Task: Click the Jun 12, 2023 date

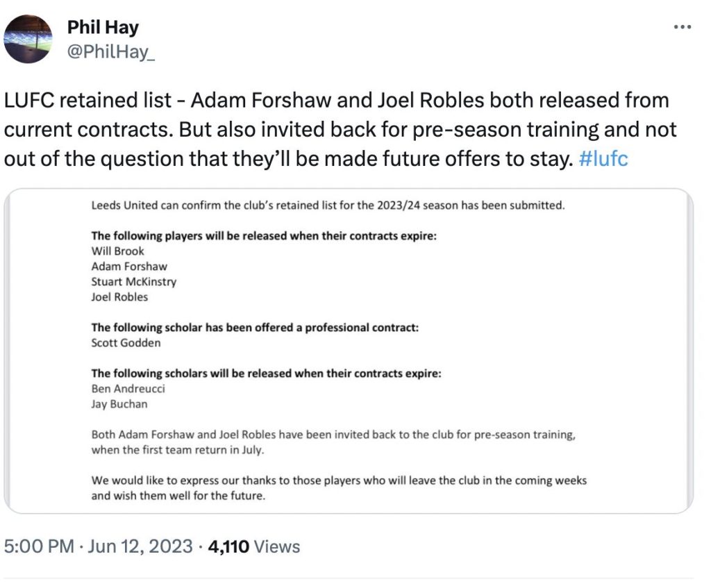Action: pos(140,546)
